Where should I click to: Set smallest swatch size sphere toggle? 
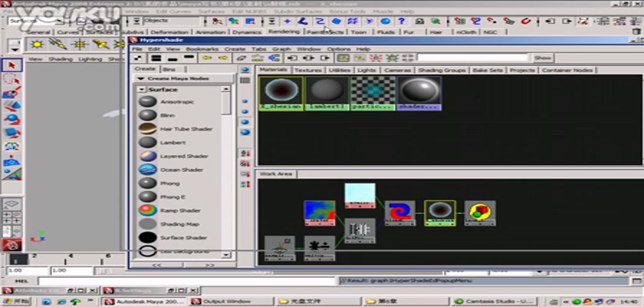tap(245, 101)
